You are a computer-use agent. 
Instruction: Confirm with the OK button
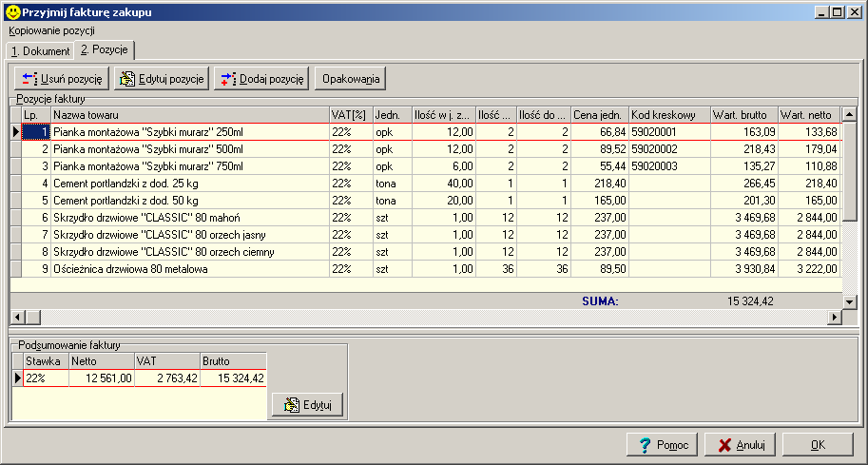click(x=818, y=444)
